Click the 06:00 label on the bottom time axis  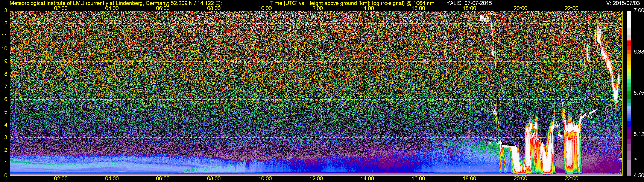(x=163, y=179)
